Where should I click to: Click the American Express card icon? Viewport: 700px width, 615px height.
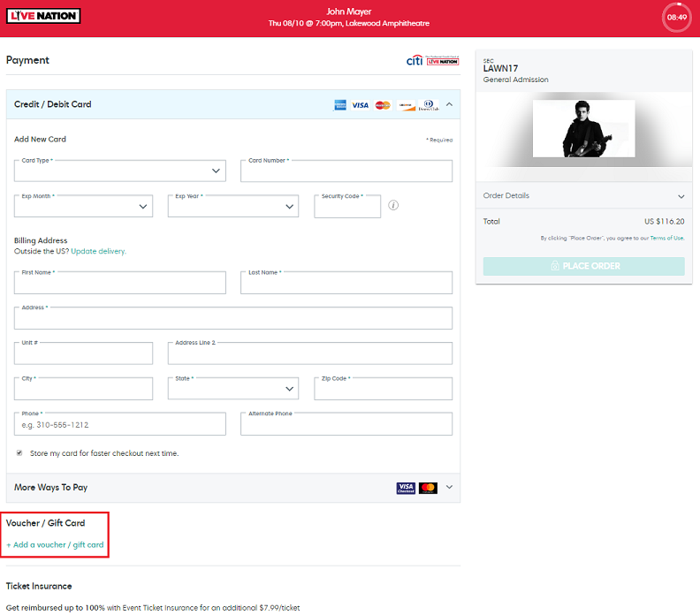coord(340,105)
